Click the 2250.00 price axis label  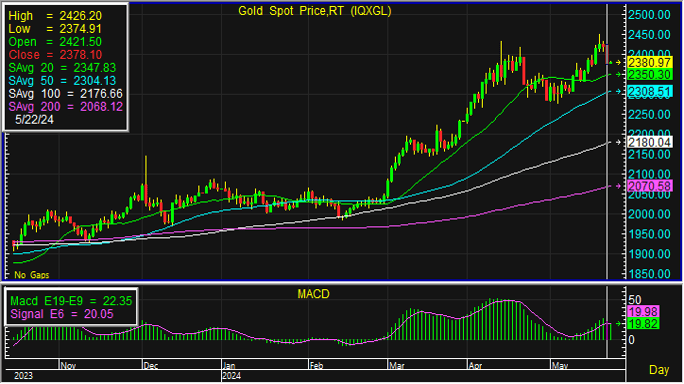pyautogui.click(x=649, y=115)
